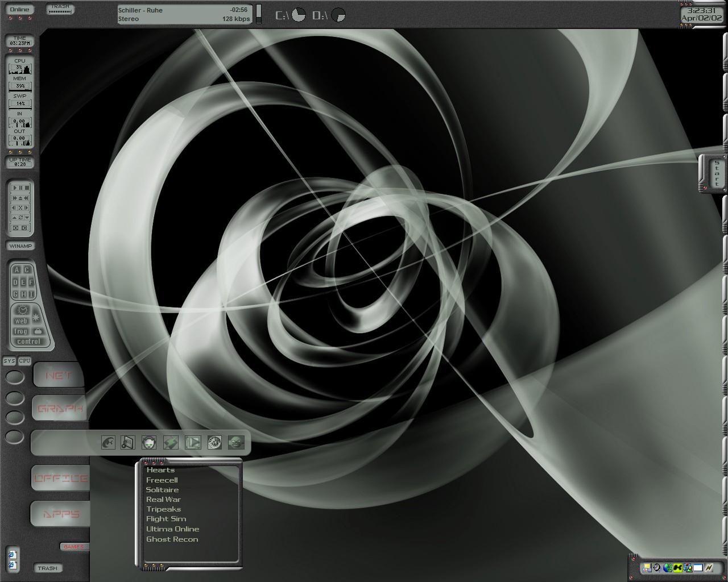
Task: Click the vertical Start button
Action: pos(717,174)
